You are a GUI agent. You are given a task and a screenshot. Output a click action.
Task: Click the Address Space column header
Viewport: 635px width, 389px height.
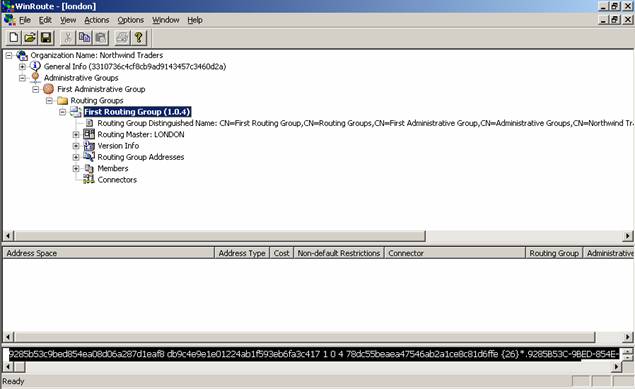tap(109, 253)
